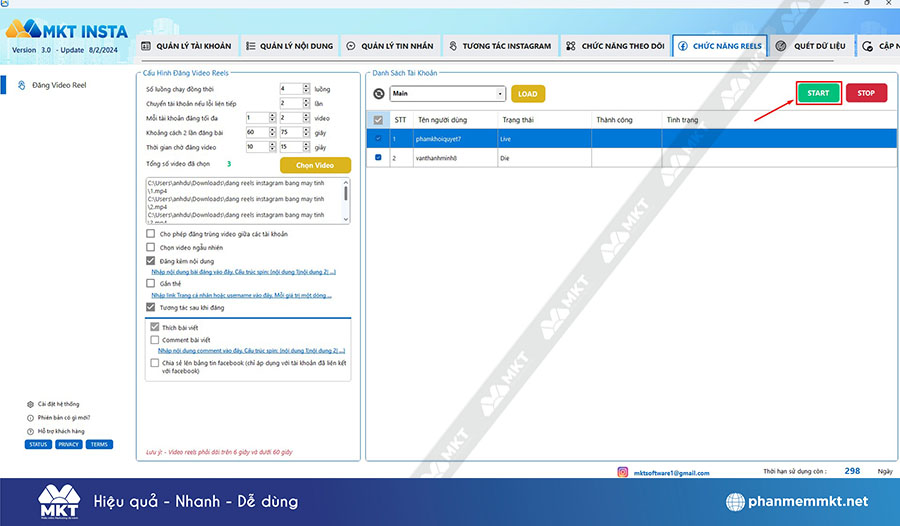Enable Cho phép đăng trùng video checkbox
Screen dimensions: 900x526
(x=150, y=234)
